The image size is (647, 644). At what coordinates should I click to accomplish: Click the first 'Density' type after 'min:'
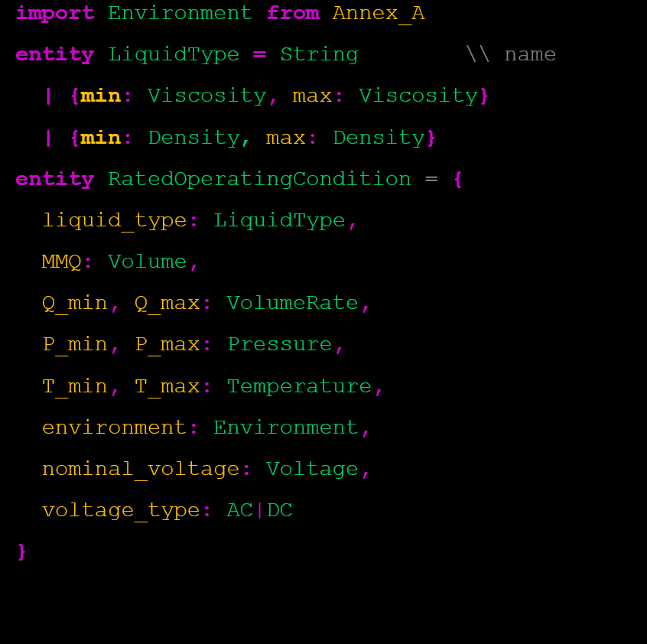(193, 138)
